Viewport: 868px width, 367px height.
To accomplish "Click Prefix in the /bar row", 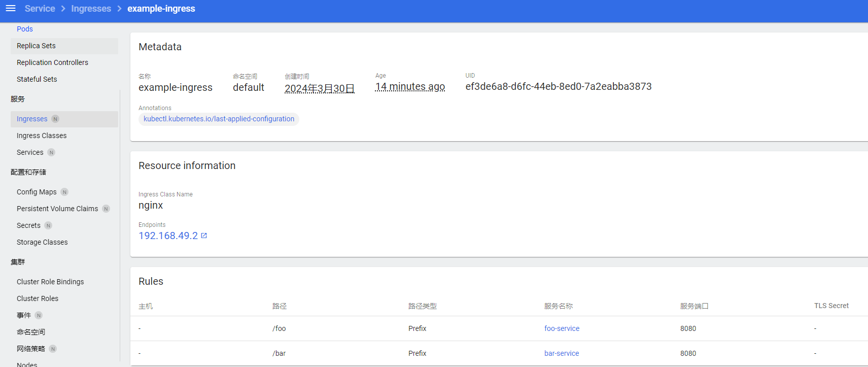I will pos(417,353).
